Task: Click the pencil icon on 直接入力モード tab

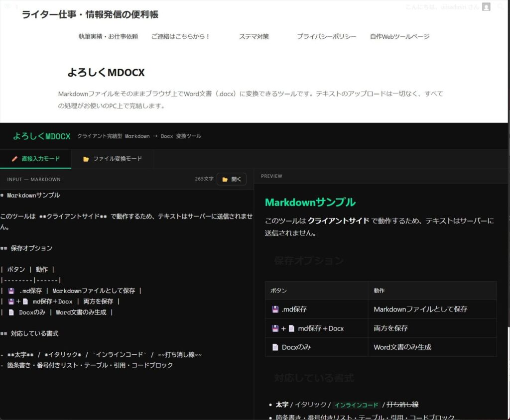Action: point(14,159)
